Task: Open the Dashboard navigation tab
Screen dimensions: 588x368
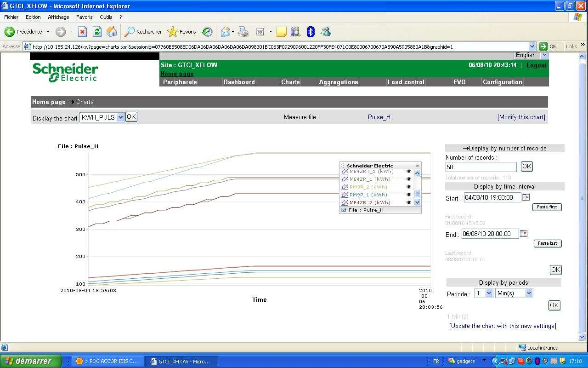Action: tap(239, 82)
